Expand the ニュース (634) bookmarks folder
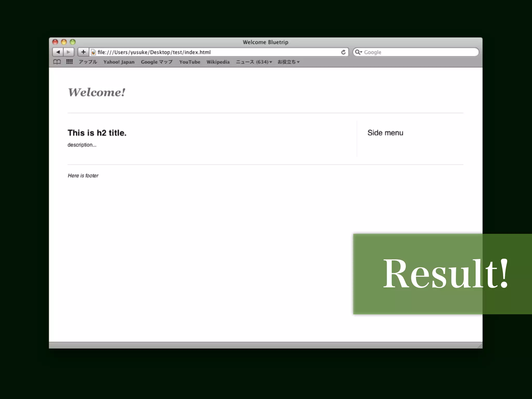This screenshot has width=532, height=399. tap(254, 62)
